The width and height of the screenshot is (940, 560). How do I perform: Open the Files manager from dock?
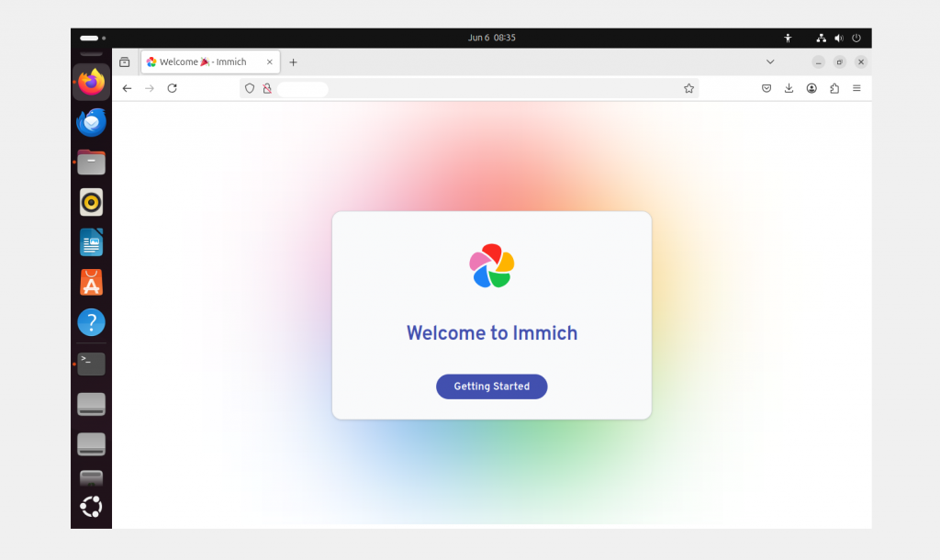pos(91,162)
